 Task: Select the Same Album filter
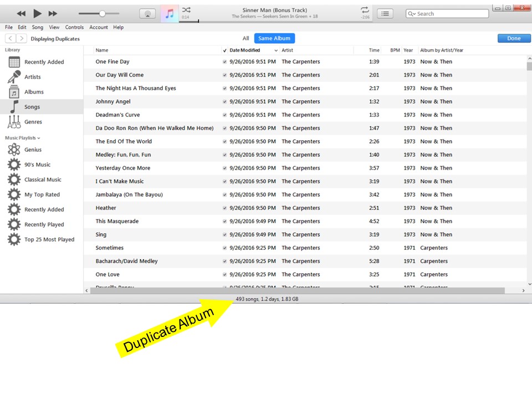pos(274,38)
